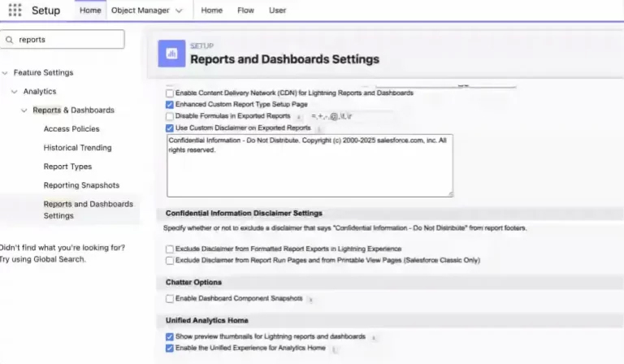Uncheck Enhanced Custom Report Type Setup Page
This screenshot has width=624, height=364.
coord(169,105)
